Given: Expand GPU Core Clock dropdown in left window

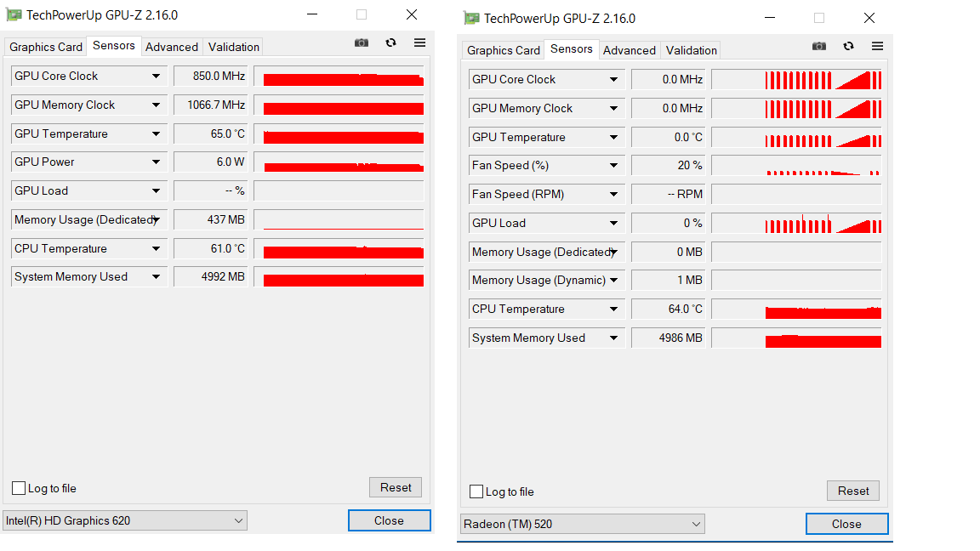Looking at the screenshot, I should pos(156,77).
